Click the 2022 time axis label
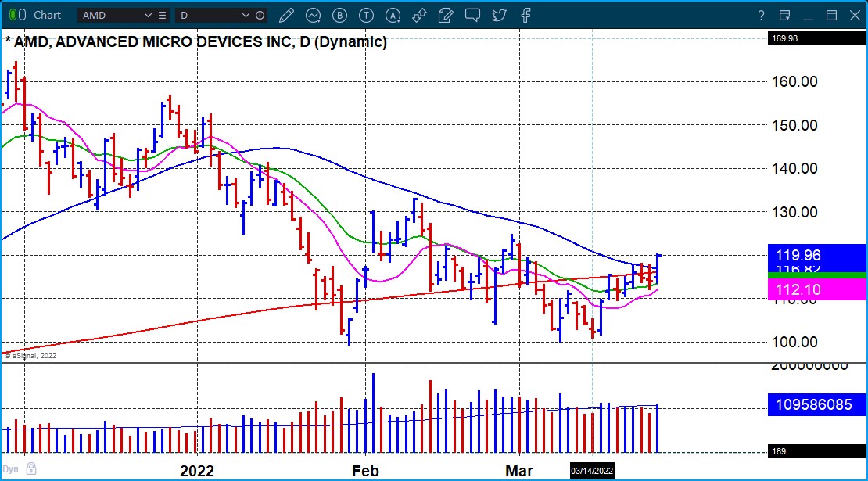This screenshot has height=481, width=868. point(197,471)
